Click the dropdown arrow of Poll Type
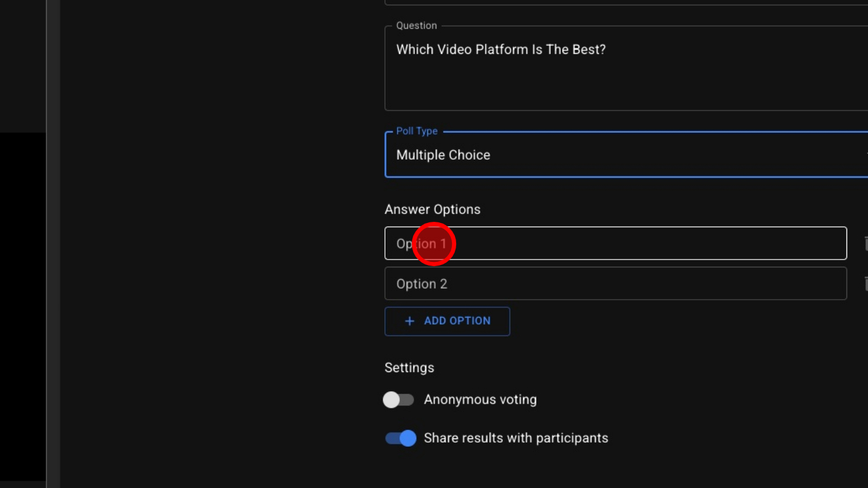The width and height of the screenshot is (868, 488). (866, 155)
